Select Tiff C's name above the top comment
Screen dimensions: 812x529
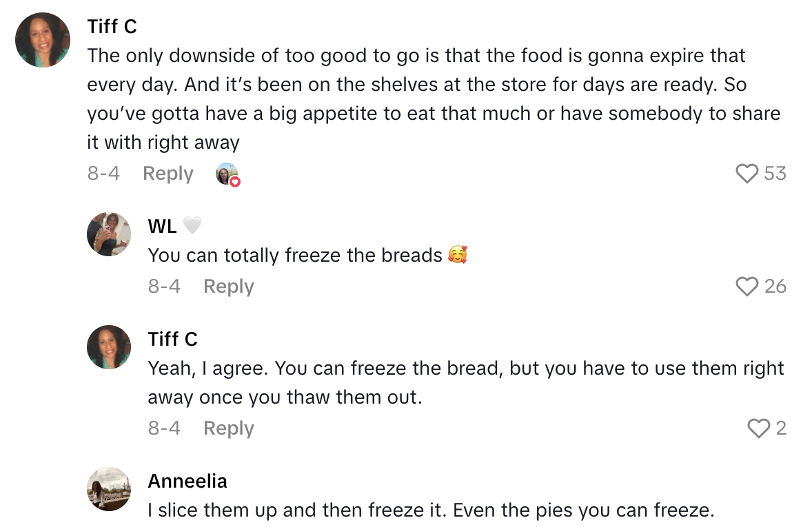[x=112, y=27]
